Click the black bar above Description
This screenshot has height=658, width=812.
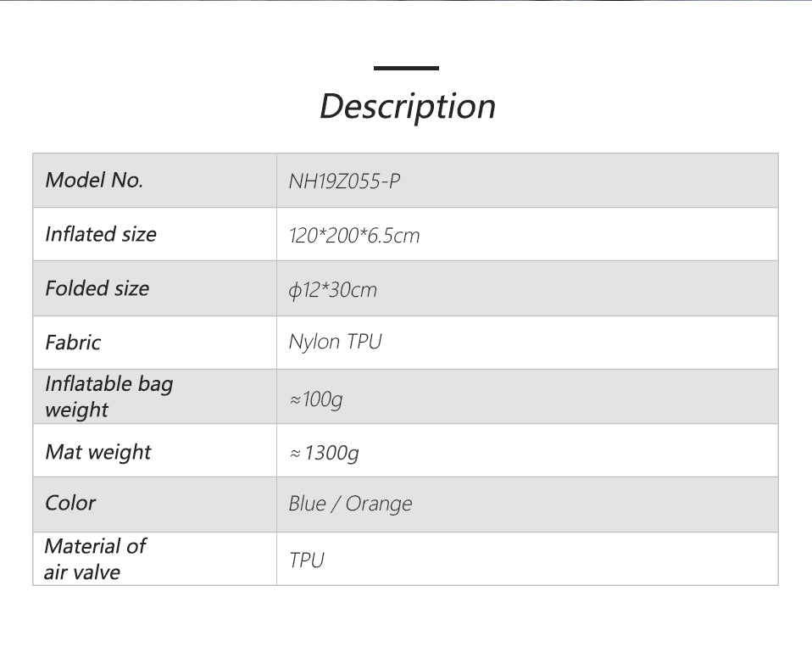coord(406,68)
